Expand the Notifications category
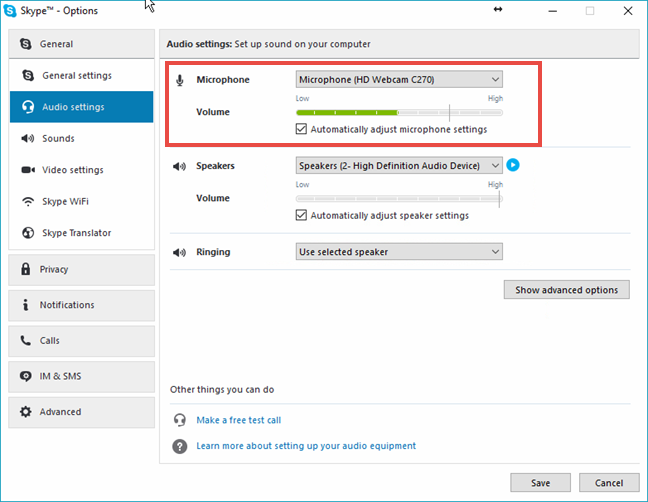This screenshot has height=502, width=648. (81, 305)
